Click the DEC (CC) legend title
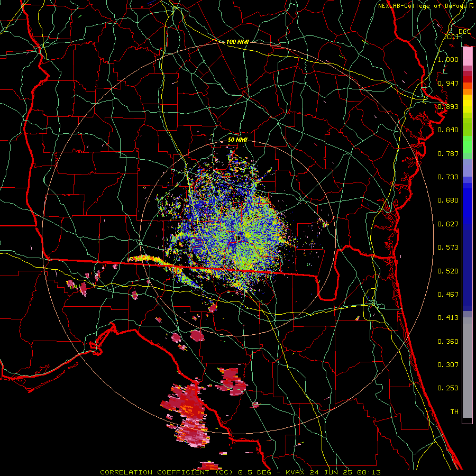This screenshot has width=476, height=476. click(457, 34)
